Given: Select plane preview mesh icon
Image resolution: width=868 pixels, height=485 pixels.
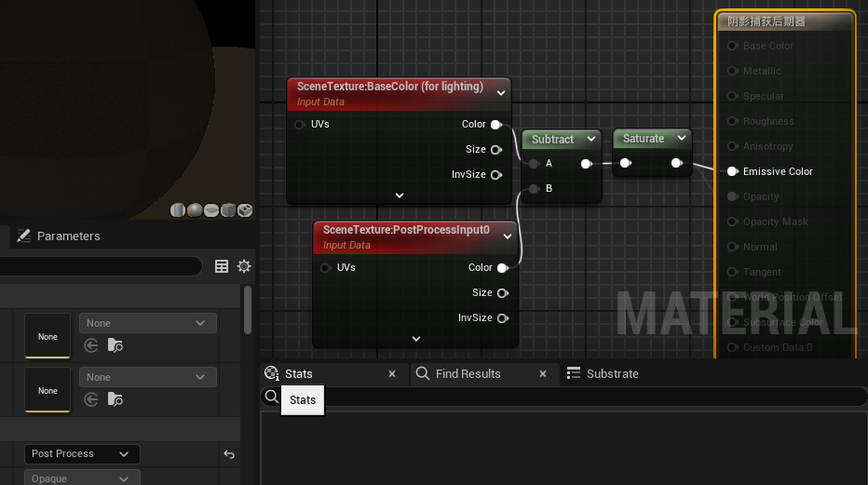Looking at the screenshot, I should pos(211,210).
